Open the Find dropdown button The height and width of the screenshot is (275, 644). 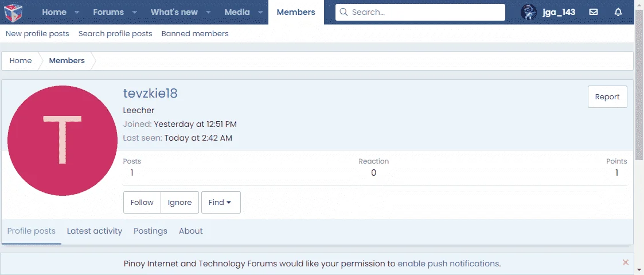tap(221, 202)
